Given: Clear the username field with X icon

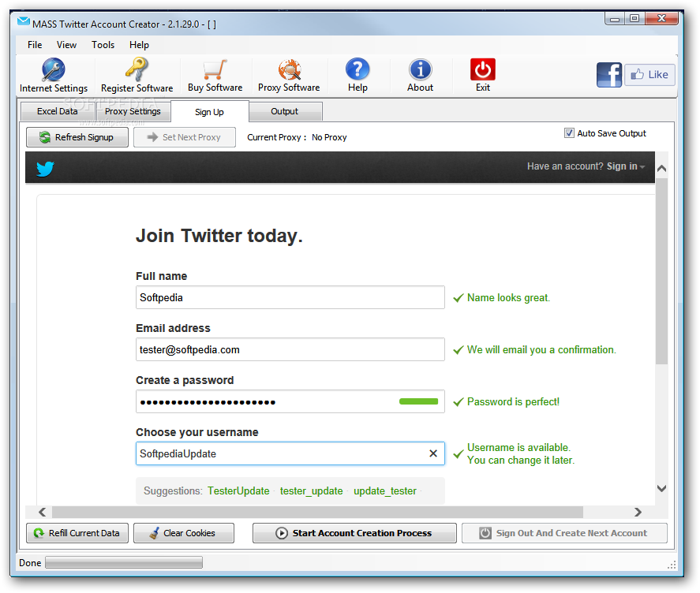Looking at the screenshot, I should click(x=433, y=453).
